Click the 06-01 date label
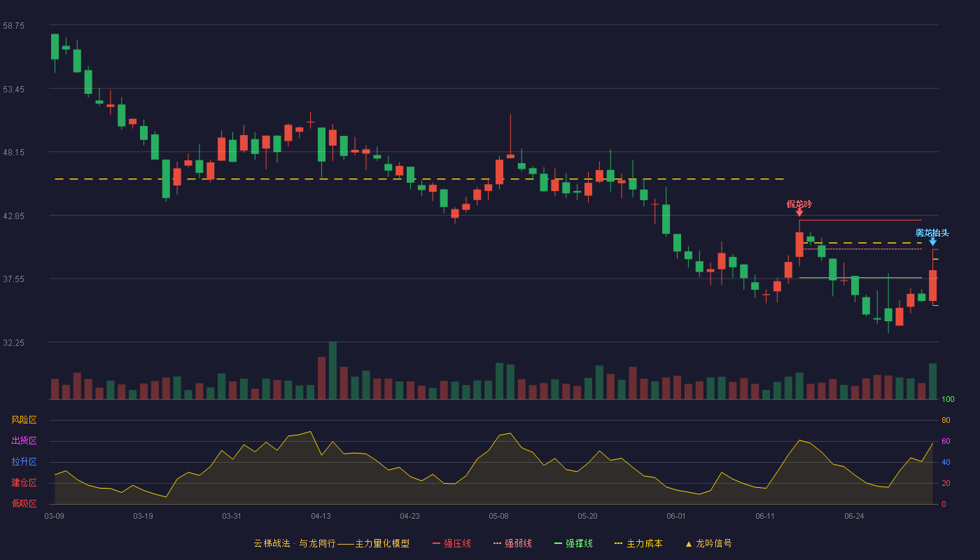Viewport: 980px width, 560px height. pyautogui.click(x=676, y=516)
